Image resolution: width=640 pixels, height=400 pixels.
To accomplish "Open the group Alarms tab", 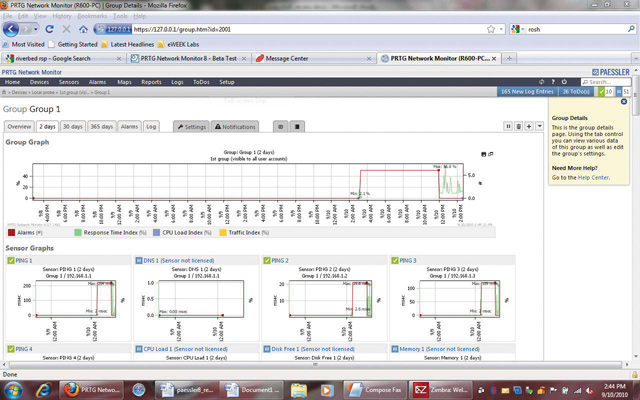I will point(129,127).
